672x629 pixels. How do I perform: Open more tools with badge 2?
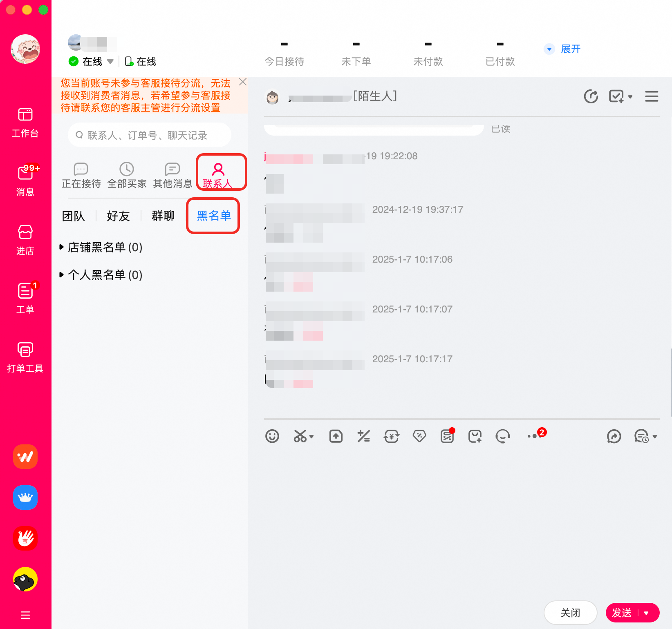(537, 435)
